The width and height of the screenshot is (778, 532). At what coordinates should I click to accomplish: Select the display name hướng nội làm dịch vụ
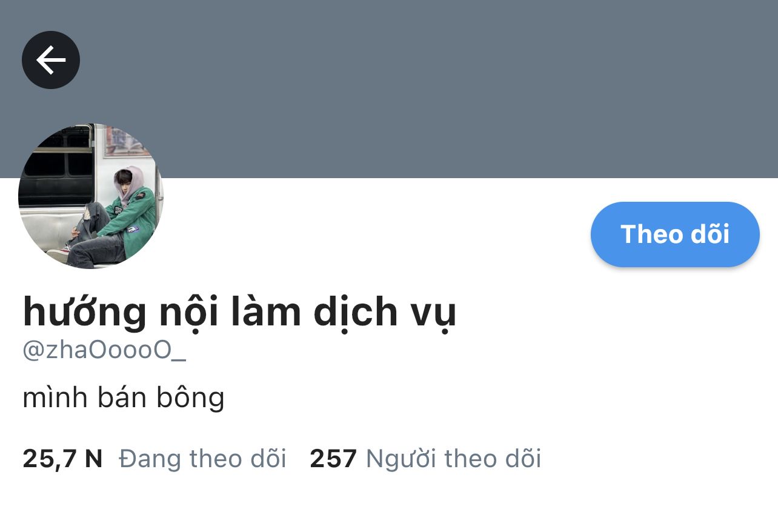239,311
